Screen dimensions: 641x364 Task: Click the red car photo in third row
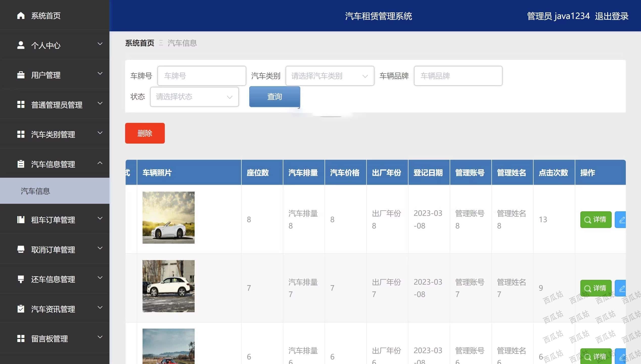point(169,346)
